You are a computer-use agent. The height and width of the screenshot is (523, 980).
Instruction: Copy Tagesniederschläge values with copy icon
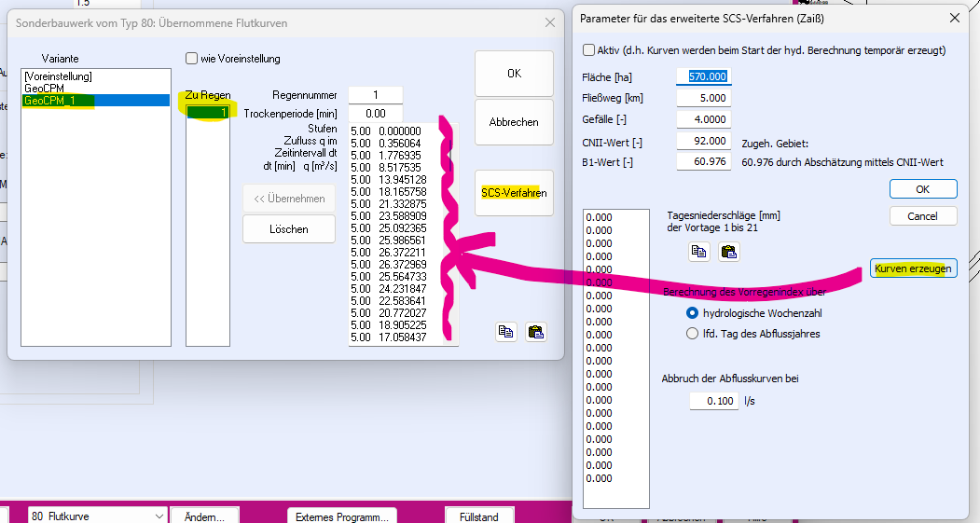pyautogui.click(x=698, y=250)
